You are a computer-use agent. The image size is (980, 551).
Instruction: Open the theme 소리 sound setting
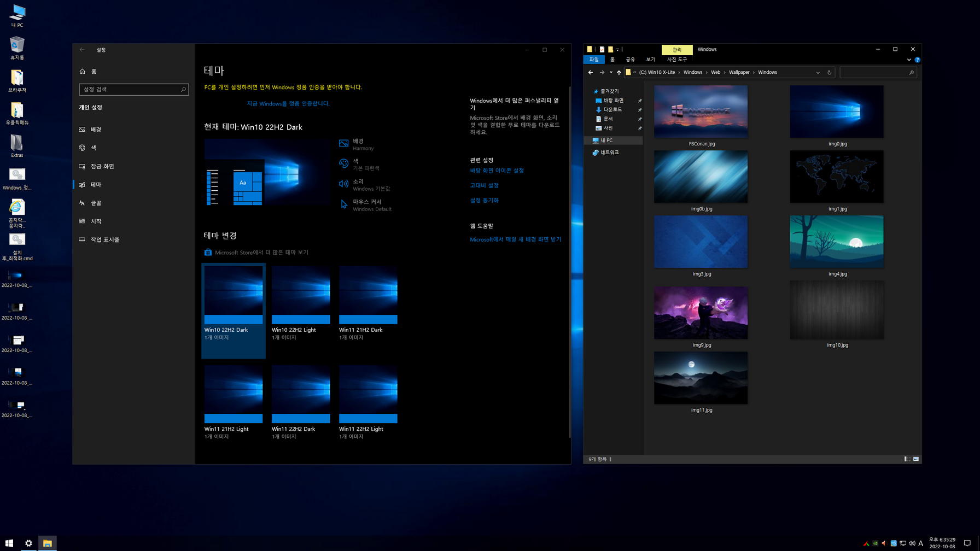click(365, 185)
